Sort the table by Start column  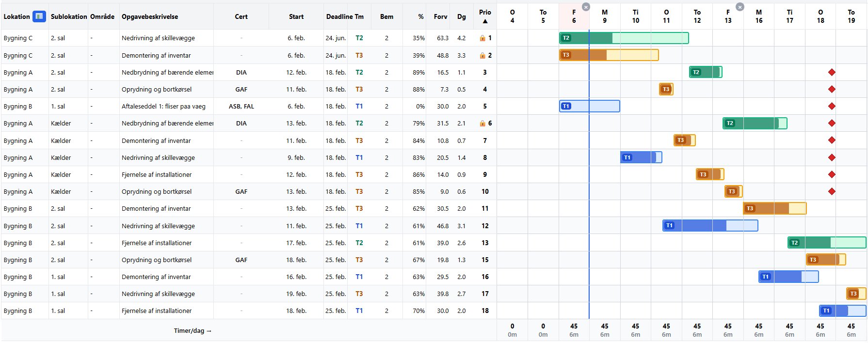[296, 16]
